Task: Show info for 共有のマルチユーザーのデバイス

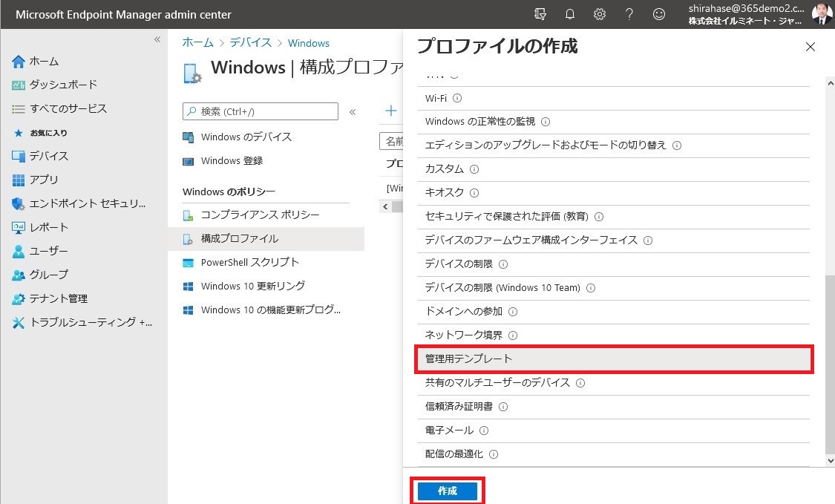Action: point(580,383)
